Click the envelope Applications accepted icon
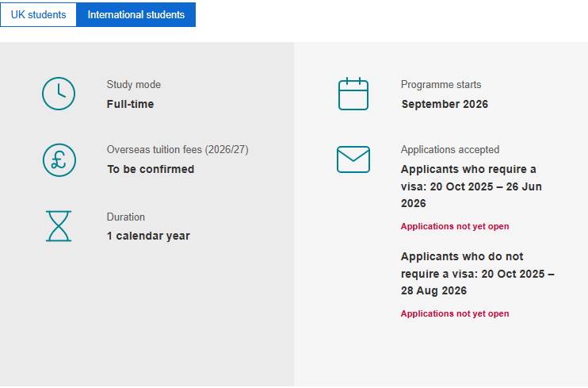The width and height of the screenshot is (588, 388). (x=353, y=159)
